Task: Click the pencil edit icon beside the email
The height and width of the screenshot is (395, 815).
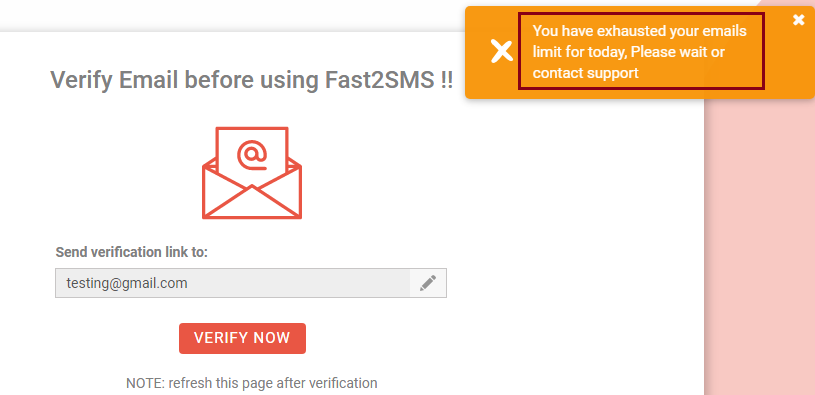Action: 428,283
